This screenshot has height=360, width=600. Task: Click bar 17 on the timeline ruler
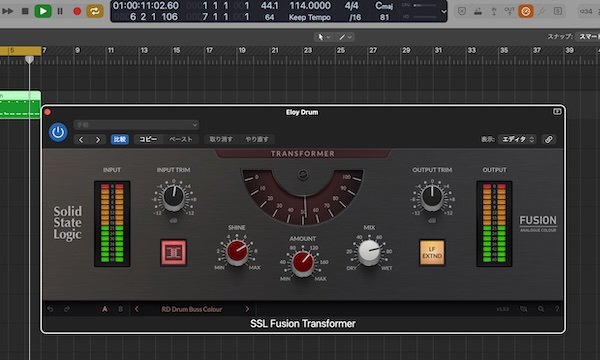pos(209,50)
